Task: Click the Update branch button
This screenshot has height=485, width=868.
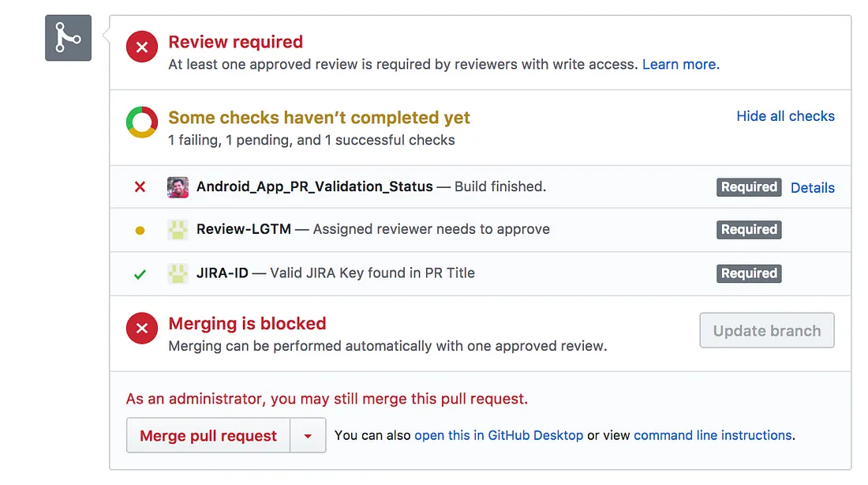Action: (x=767, y=330)
